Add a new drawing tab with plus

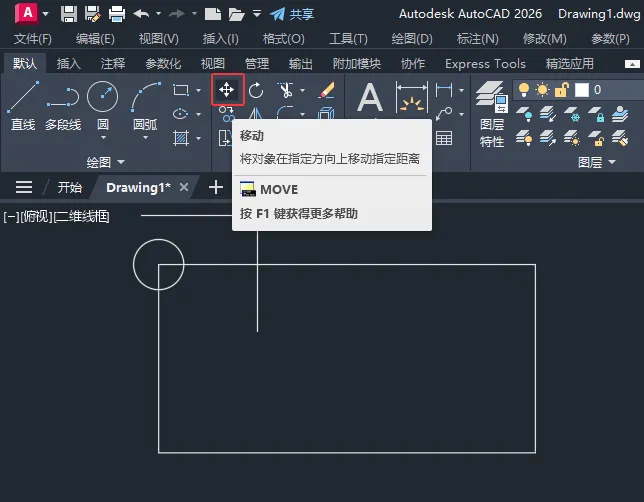(x=216, y=187)
